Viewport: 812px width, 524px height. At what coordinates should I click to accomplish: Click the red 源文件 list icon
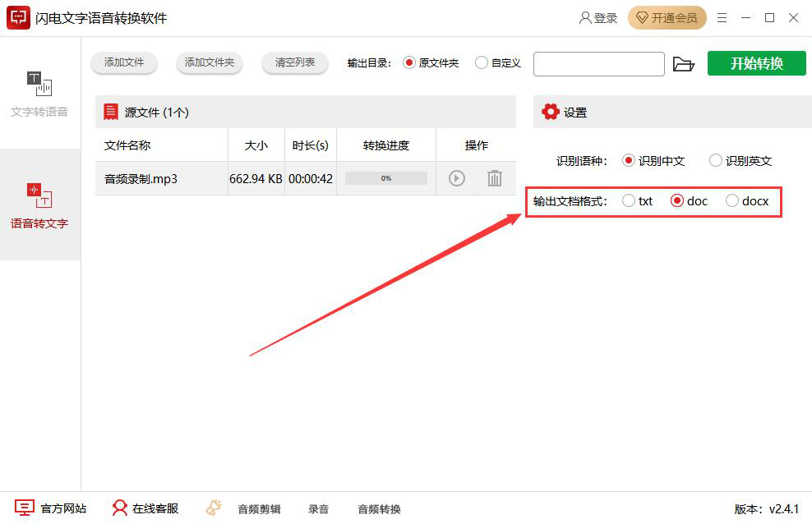point(111,112)
